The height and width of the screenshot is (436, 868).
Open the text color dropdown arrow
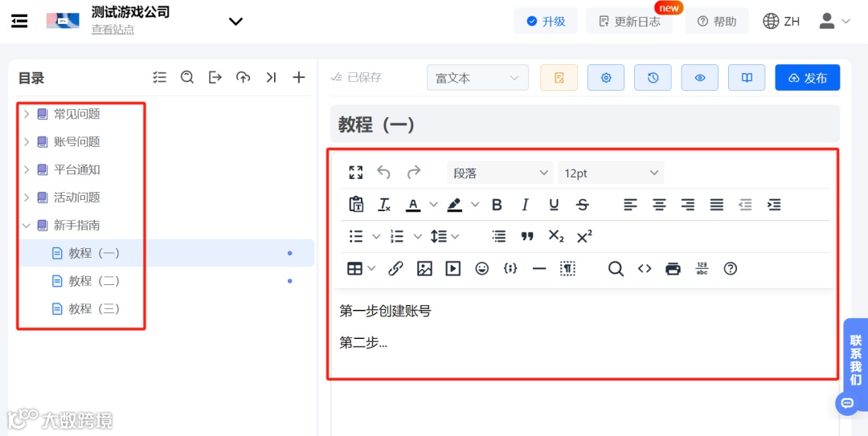pos(433,205)
